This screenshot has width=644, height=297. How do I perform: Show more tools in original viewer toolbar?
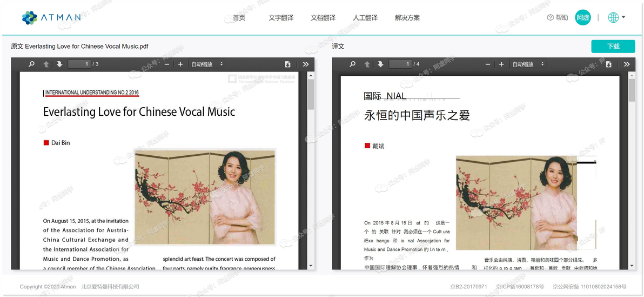coord(306,64)
